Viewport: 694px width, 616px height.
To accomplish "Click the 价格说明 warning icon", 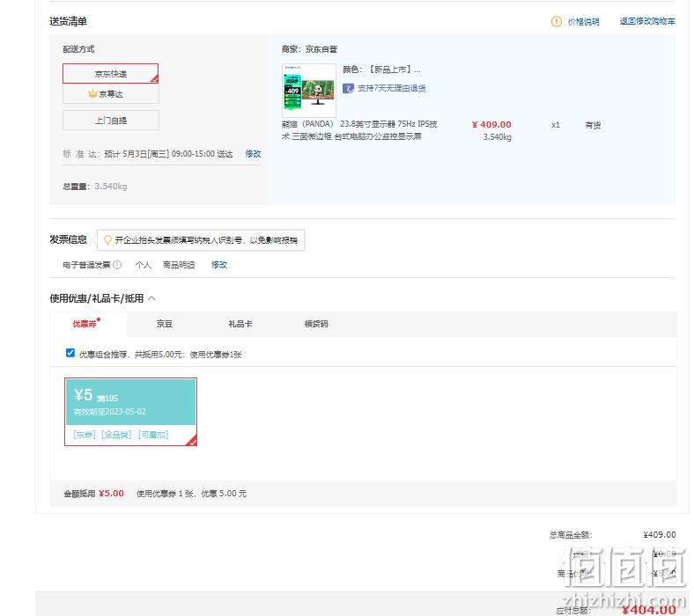I will click(x=557, y=21).
